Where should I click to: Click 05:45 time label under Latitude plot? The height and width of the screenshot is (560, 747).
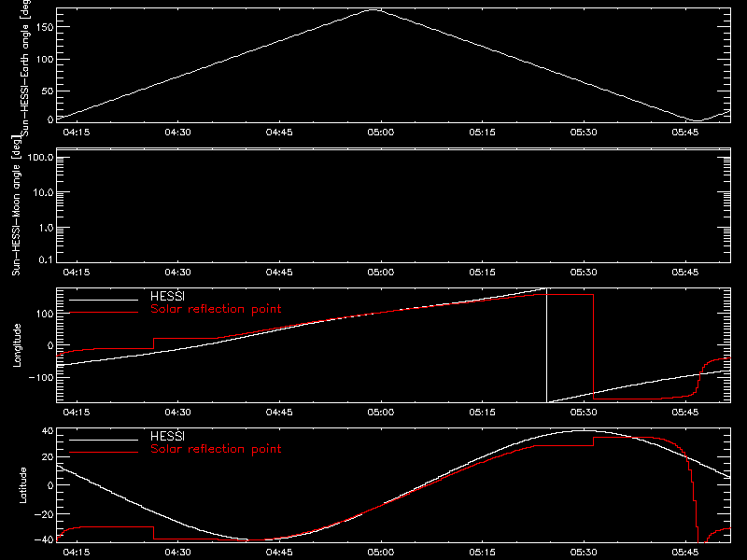coord(685,552)
